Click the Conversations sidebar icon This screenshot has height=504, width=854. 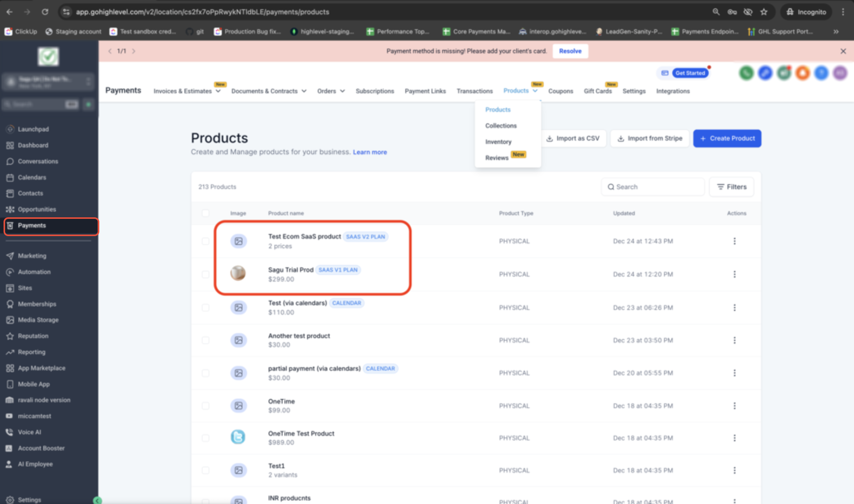point(10,161)
